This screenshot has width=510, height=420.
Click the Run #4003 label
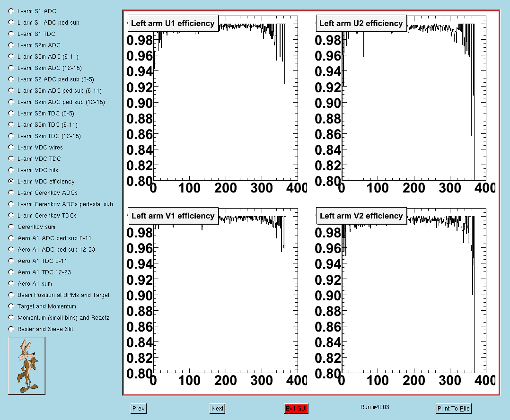375,407
